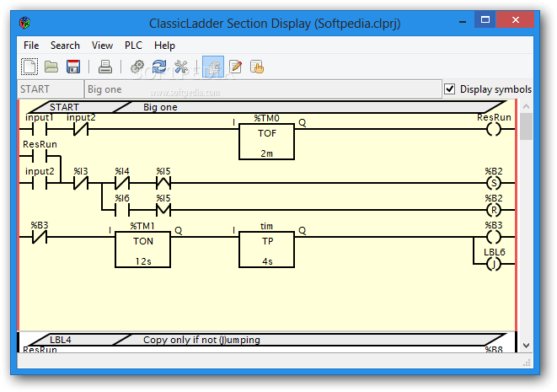Select the LBL6 Jump (J) coil
The width and height of the screenshot is (557, 392).
pos(494,264)
